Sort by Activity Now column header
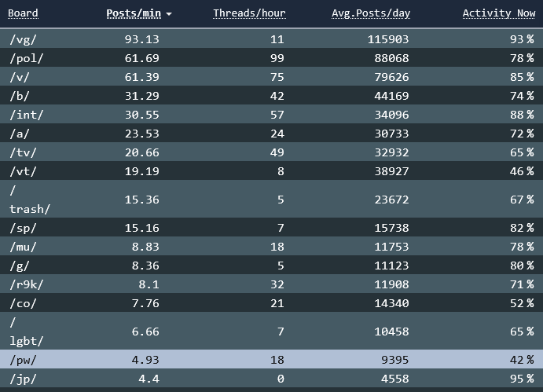Image resolution: width=543 pixels, height=392 pixels. (499, 13)
